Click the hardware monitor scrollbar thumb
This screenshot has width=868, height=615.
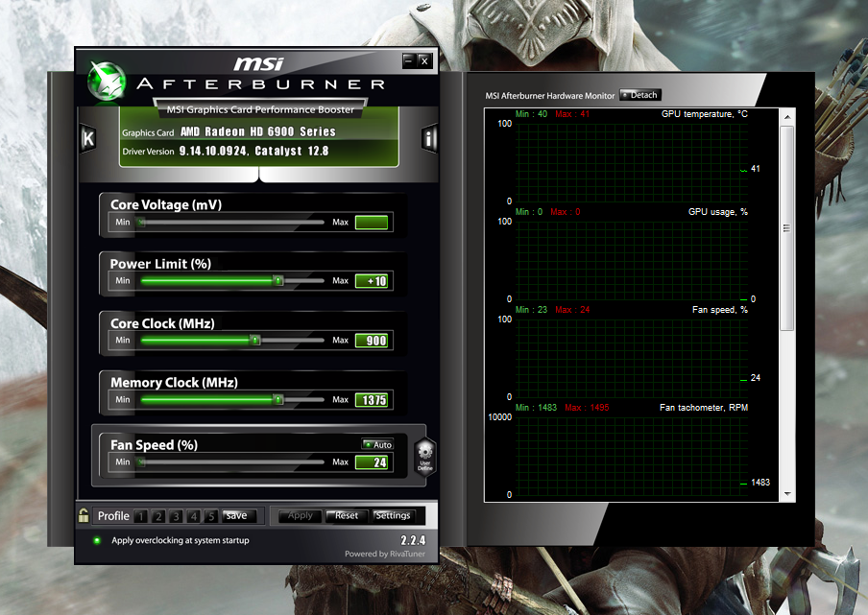click(787, 228)
